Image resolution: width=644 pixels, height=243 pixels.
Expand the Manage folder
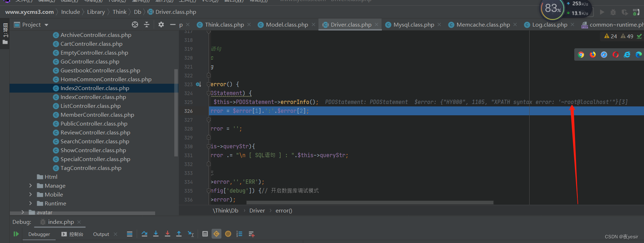30,186
